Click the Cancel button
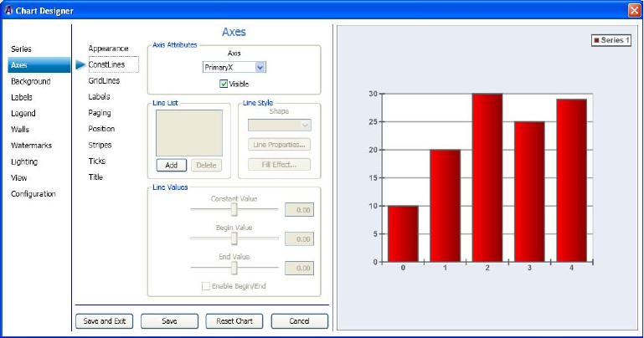 click(x=300, y=321)
